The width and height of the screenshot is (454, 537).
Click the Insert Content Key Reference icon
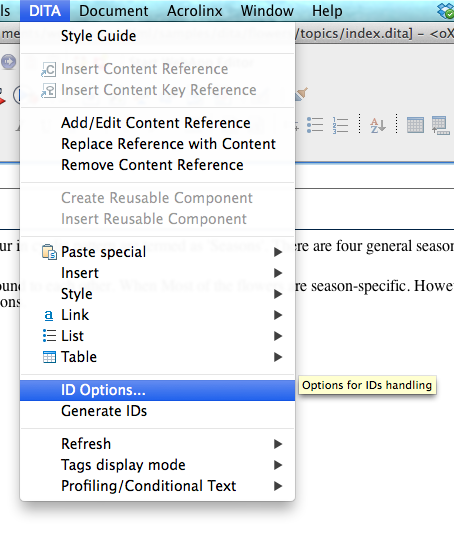[x=48, y=90]
